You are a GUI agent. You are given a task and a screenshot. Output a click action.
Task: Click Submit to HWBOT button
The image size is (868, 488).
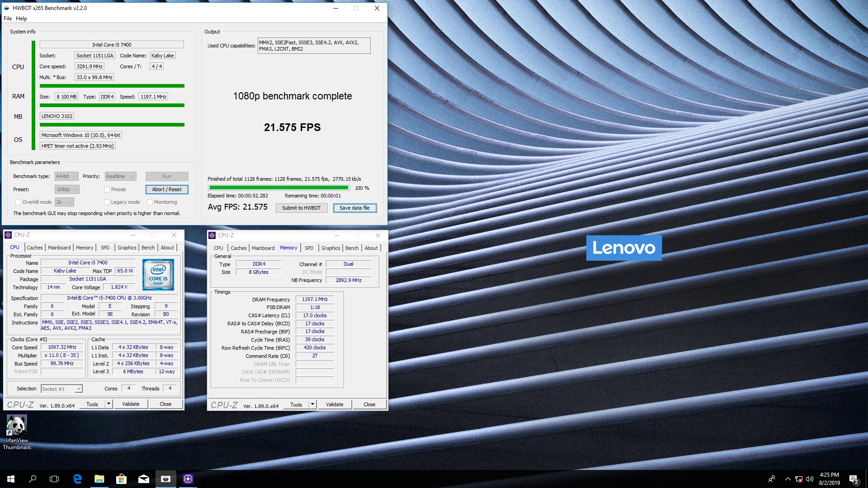click(x=302, y=208)
